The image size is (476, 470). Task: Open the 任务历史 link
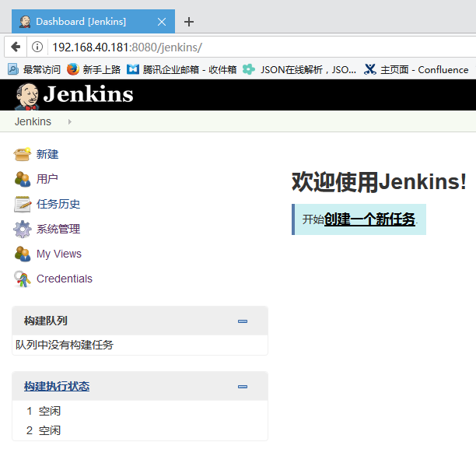58,205
